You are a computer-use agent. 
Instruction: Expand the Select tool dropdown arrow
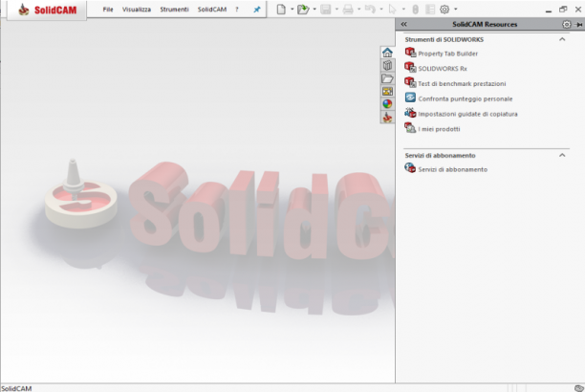pos(403,10)
